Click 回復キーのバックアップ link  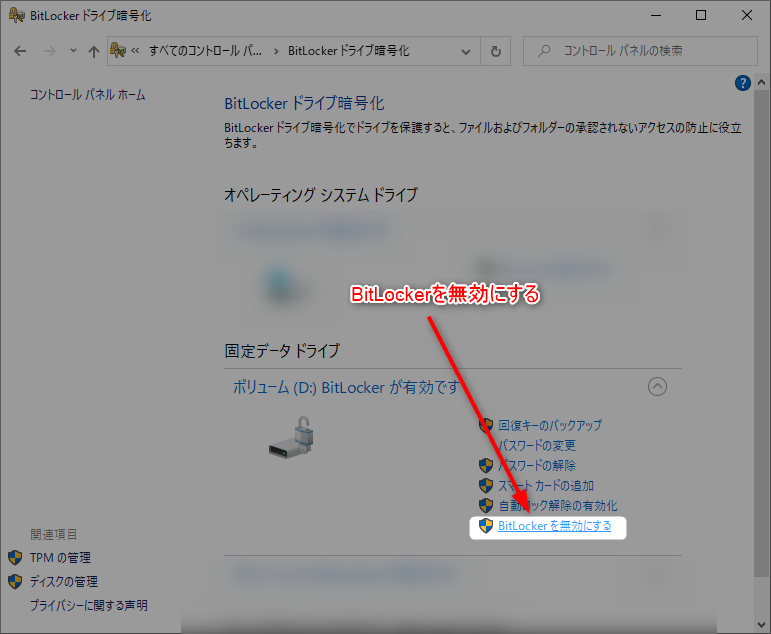click(x=550, y=425)
